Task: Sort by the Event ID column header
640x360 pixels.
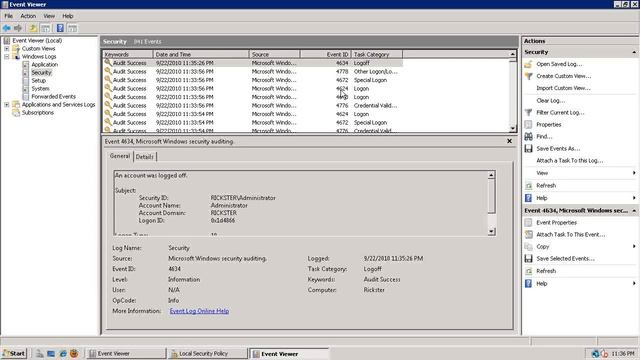Action: [x=325, y=54]
